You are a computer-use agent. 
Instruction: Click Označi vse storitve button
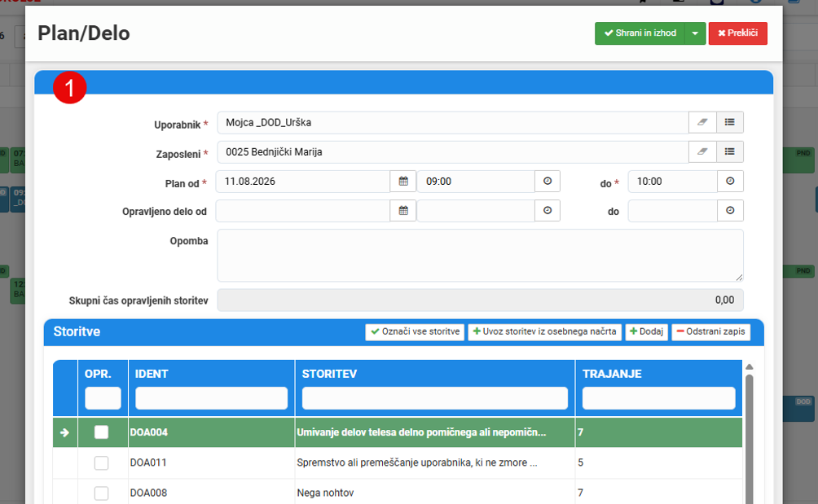click(415, 331)
